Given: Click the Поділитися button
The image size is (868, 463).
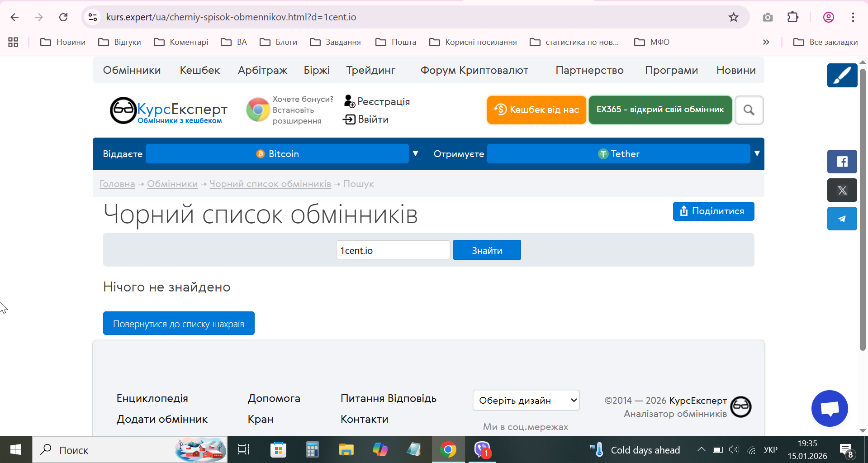Looking at the screenshot, I should [x=713, y=211].
